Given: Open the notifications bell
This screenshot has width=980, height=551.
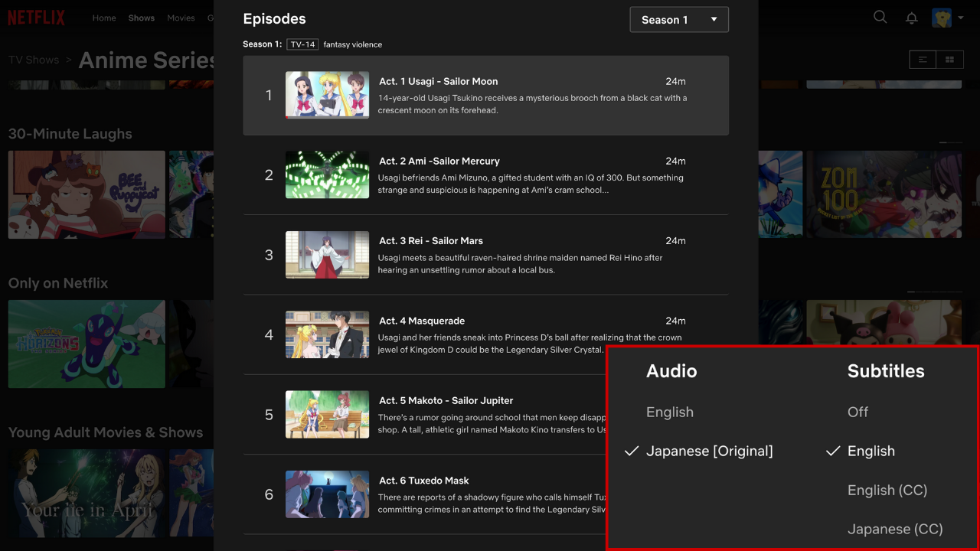Looking at the screenshot, I should [911, 18].
